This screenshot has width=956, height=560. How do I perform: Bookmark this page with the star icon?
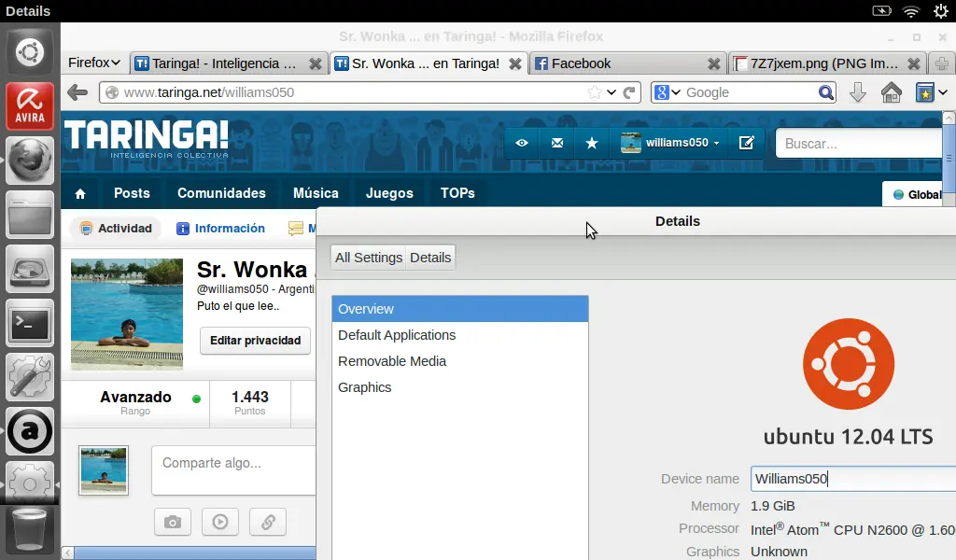595,92
